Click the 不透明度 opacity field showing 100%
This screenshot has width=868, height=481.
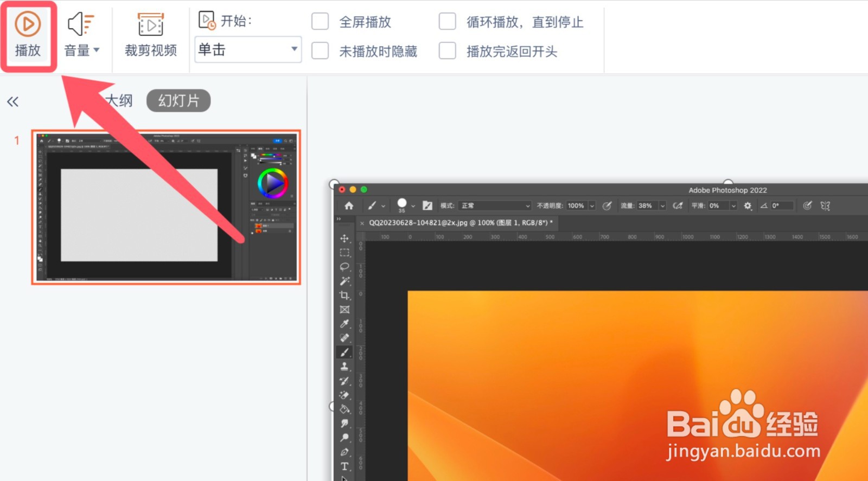(577, 206)
